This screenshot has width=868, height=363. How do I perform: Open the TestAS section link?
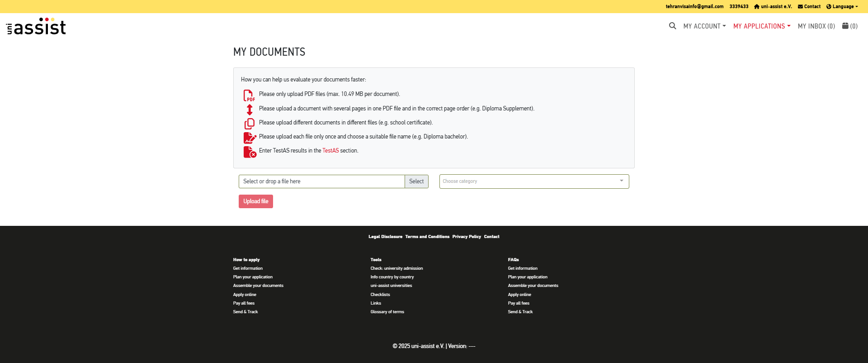coord(330,151)
